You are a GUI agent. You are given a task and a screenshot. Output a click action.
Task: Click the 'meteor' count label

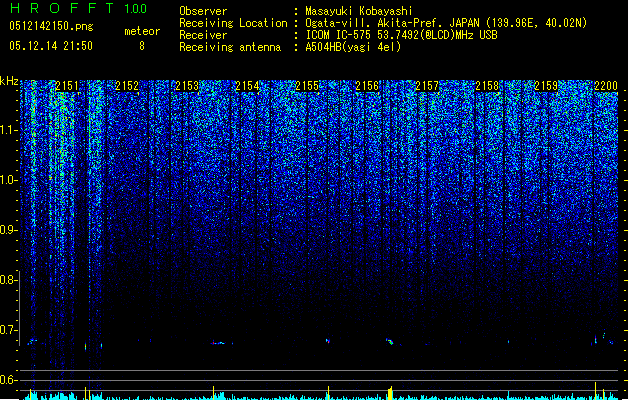[x=142, y=31]
